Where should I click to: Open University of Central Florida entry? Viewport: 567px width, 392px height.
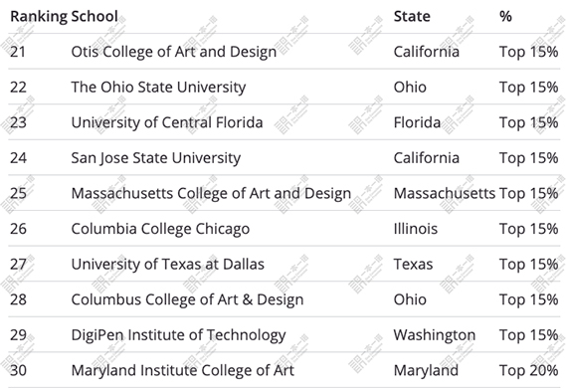pyautogui.click(x=167, y=122)
